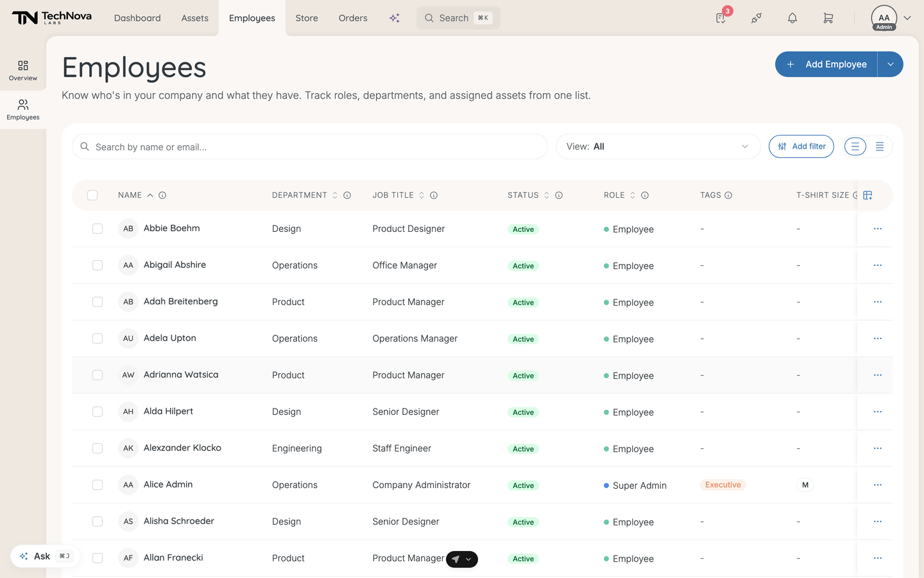924x578 pixels.
Task: Show info tooltip for Role column
Action: click(x=645, y=195)
